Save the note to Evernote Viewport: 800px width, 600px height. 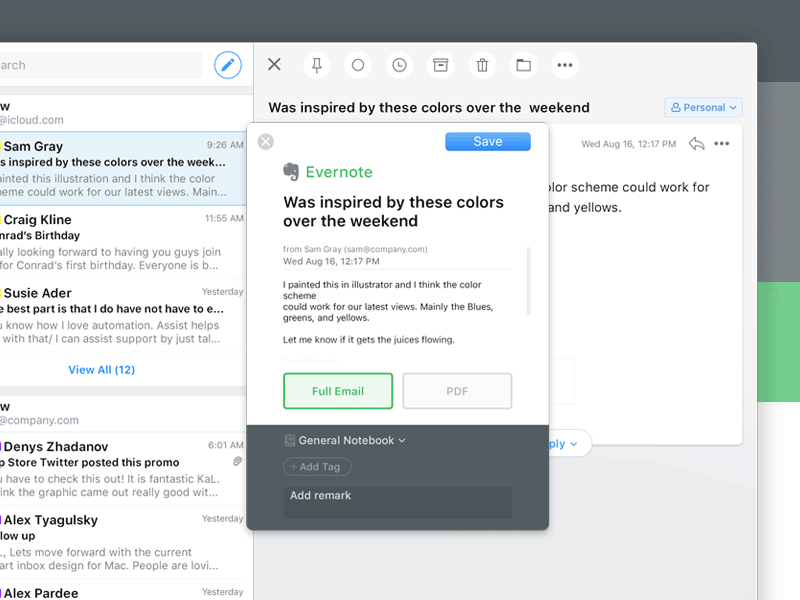(x=487, y=141)
